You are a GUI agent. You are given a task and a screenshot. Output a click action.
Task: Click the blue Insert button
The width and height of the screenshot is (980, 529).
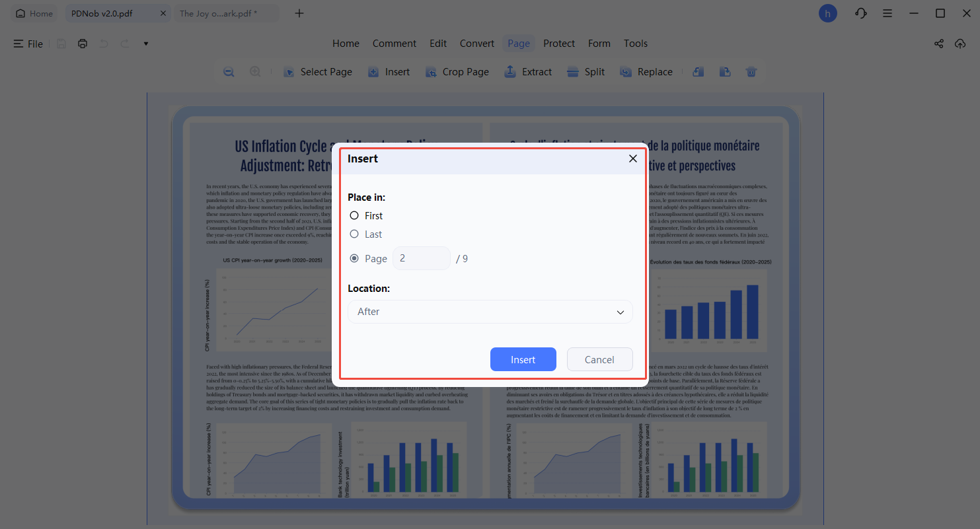click(523, 359)
